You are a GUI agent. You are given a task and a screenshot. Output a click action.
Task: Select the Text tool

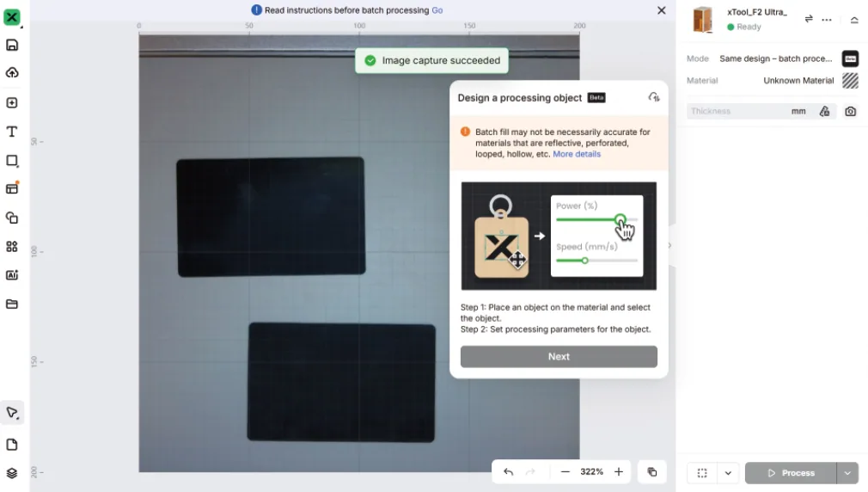point(12,132)
